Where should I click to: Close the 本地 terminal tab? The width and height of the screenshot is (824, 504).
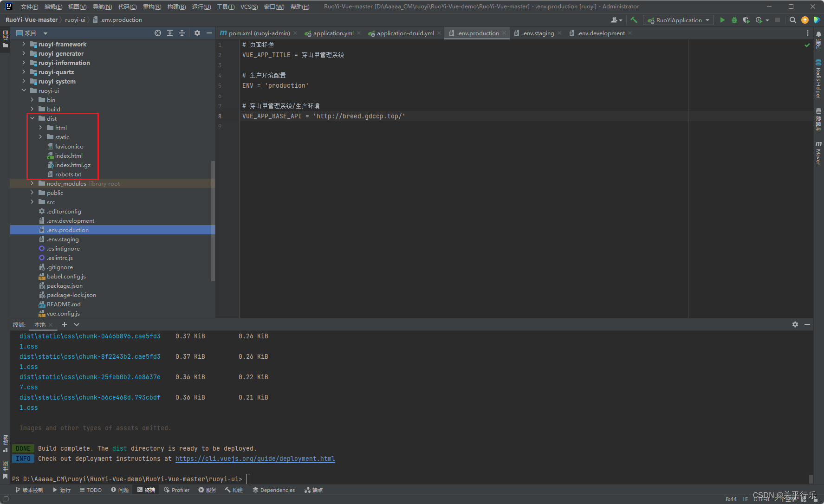(x=51, y=325)
